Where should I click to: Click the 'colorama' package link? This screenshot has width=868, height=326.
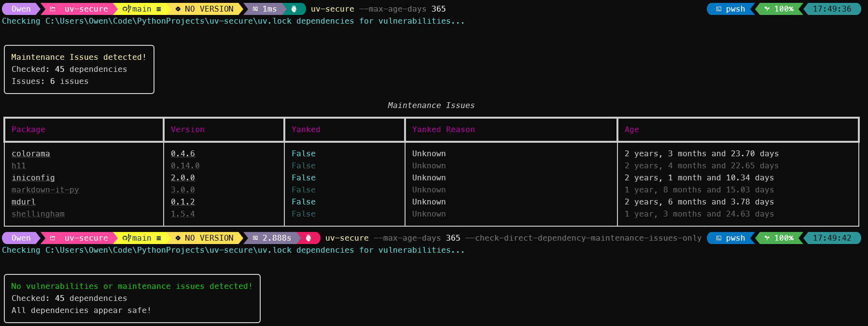(31, 154)
